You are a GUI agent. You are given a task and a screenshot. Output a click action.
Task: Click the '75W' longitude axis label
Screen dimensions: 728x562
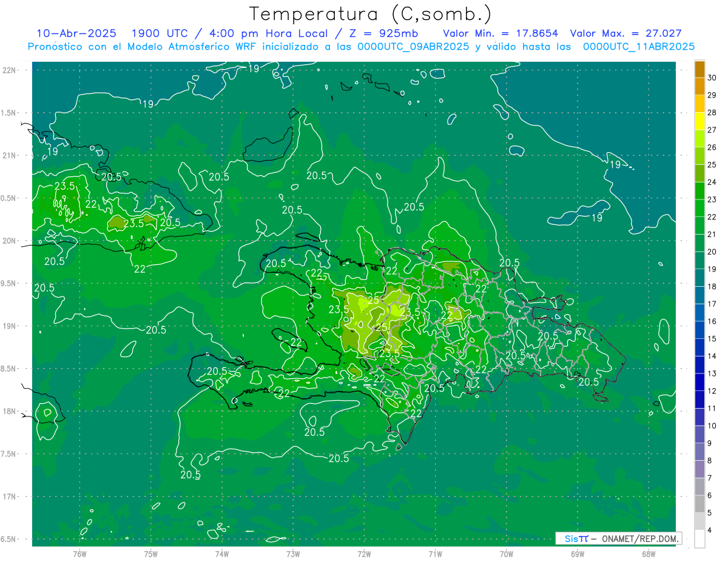click(x=151, y=554)
